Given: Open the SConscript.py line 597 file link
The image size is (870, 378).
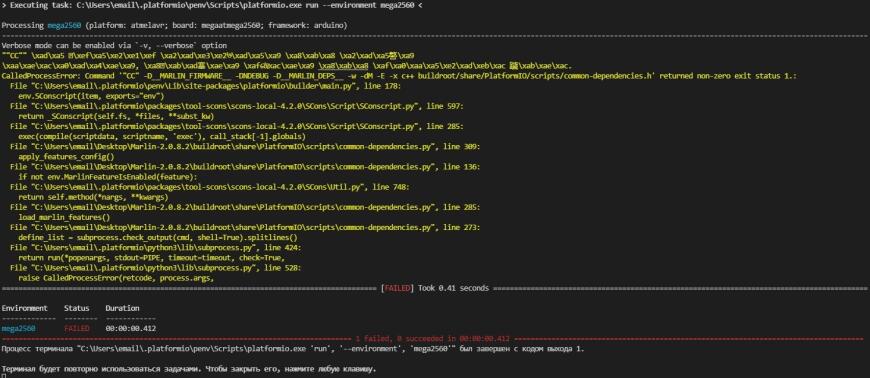Looking at the screenshot, I should pyautogui.click(x=236, y=106).
